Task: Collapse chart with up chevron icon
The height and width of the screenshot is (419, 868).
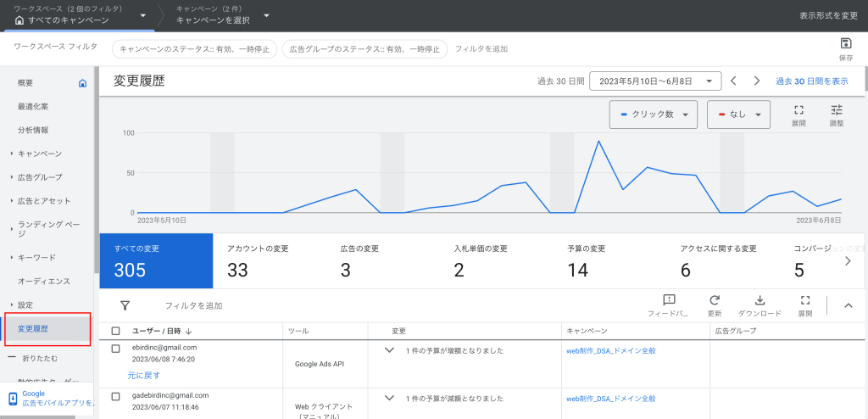Action: [848, 305]
